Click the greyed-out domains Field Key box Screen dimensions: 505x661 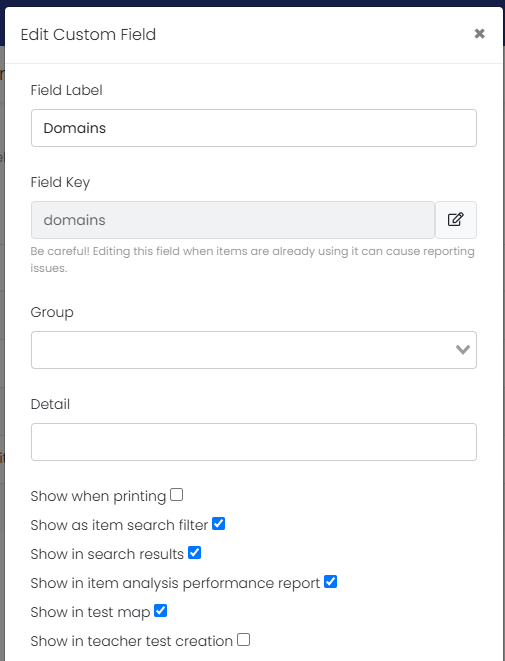click(x=233, y=220)
